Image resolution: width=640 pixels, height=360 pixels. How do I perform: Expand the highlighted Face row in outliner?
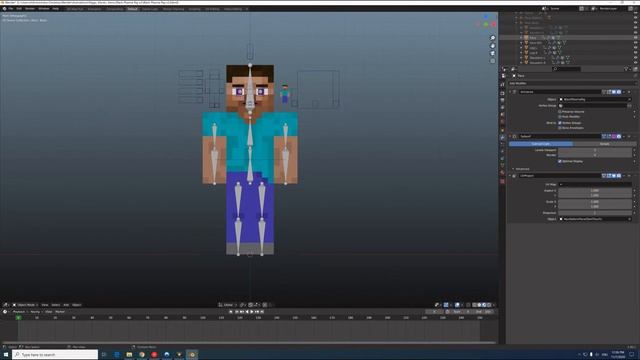pos(521,38)
